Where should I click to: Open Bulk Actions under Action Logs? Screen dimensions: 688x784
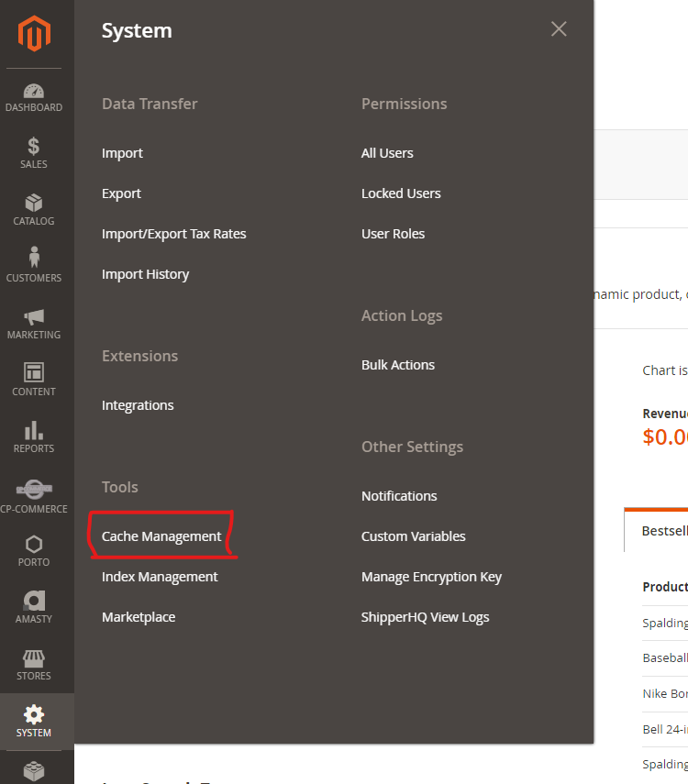(x=398, y=365)
